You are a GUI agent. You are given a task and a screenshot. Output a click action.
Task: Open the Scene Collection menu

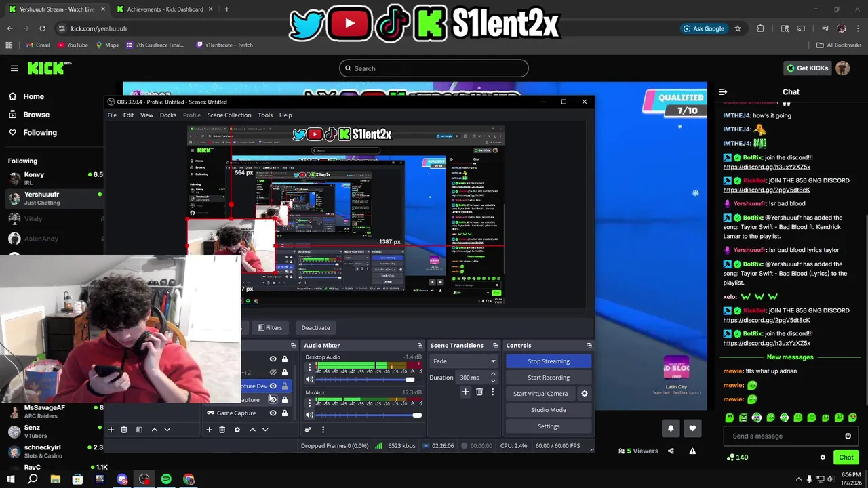click(x=229, y=115)
